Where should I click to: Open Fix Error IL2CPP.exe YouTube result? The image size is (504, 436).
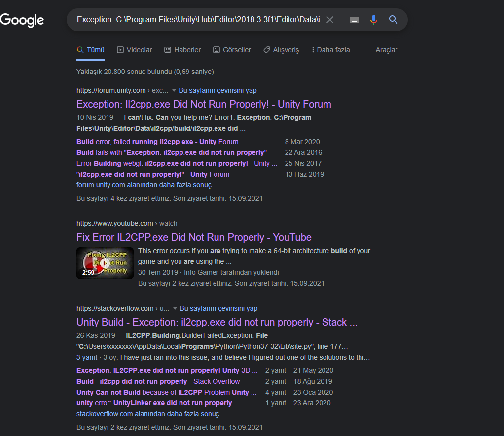(x=194, y=237)
